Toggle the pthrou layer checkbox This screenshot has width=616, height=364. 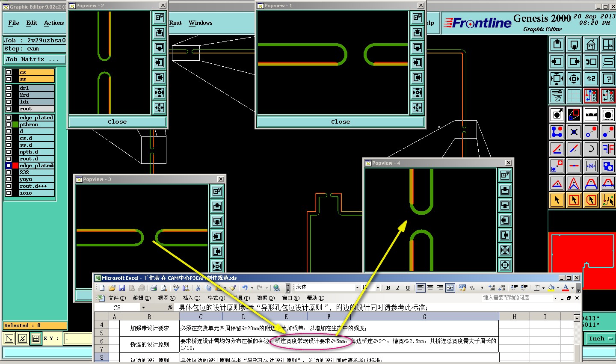(8, 124)
